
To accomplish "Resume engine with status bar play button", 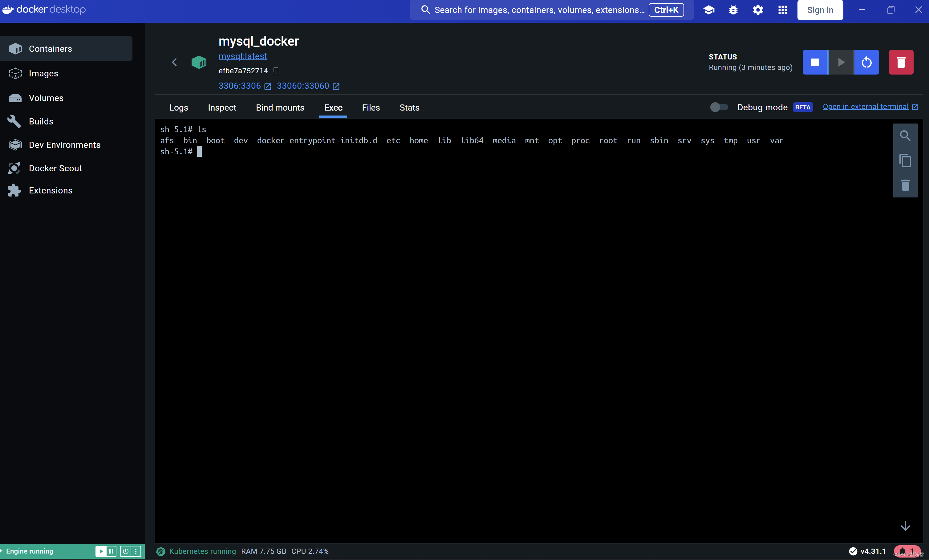I will pyautogui.click(x=101, y=551).
